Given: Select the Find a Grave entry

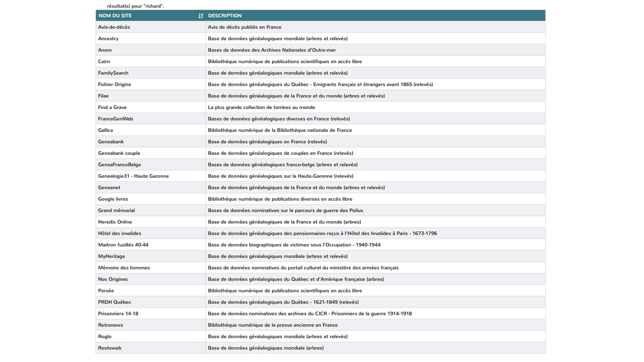Looking at the screenshot, I should [112, 107].
